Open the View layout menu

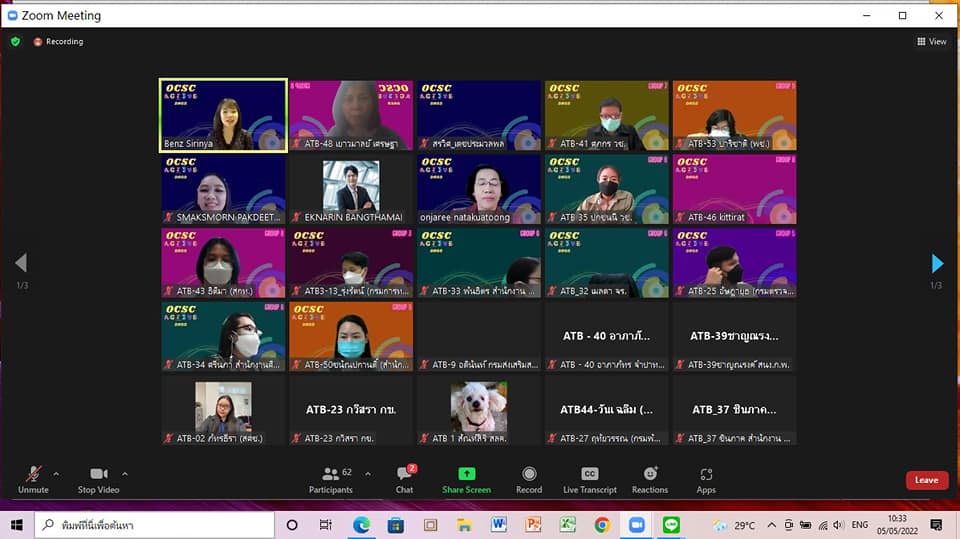932,42
